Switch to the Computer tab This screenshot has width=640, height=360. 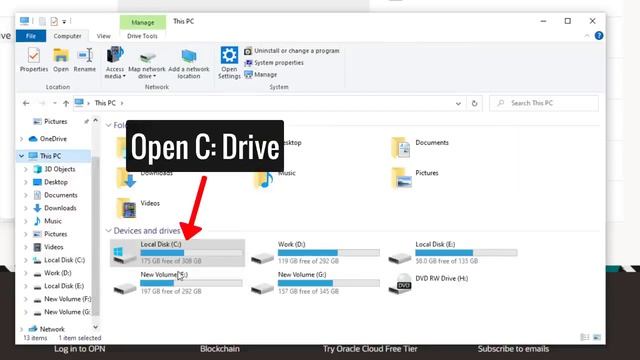[67, 36]
